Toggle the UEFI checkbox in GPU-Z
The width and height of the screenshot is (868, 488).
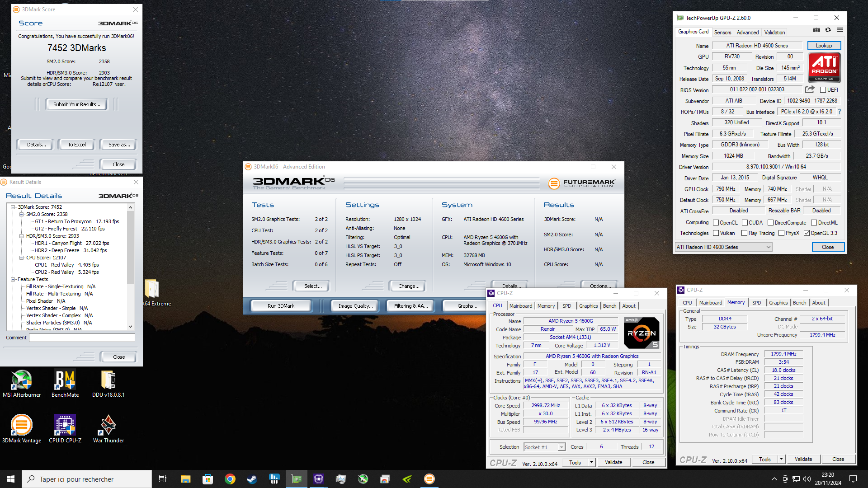pyautogui.click(x=823, y=90)
